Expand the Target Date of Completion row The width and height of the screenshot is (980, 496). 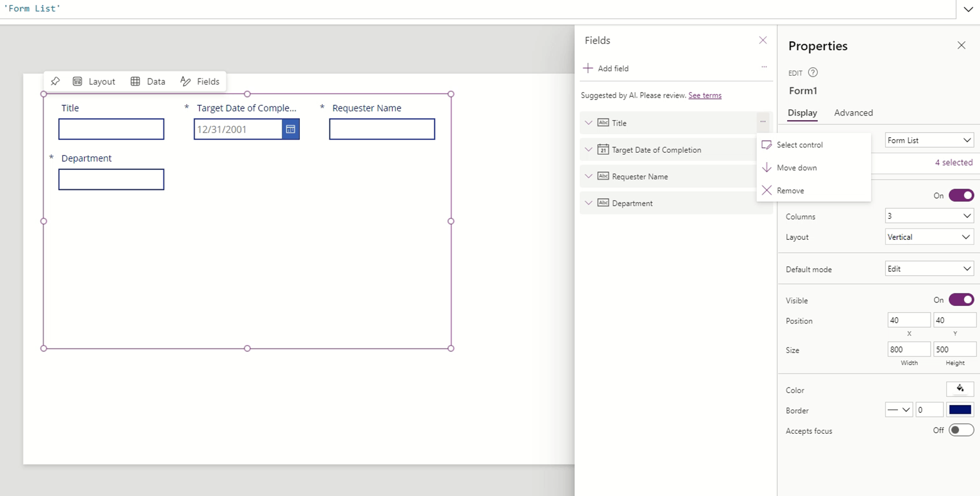(x=588, y=150)
